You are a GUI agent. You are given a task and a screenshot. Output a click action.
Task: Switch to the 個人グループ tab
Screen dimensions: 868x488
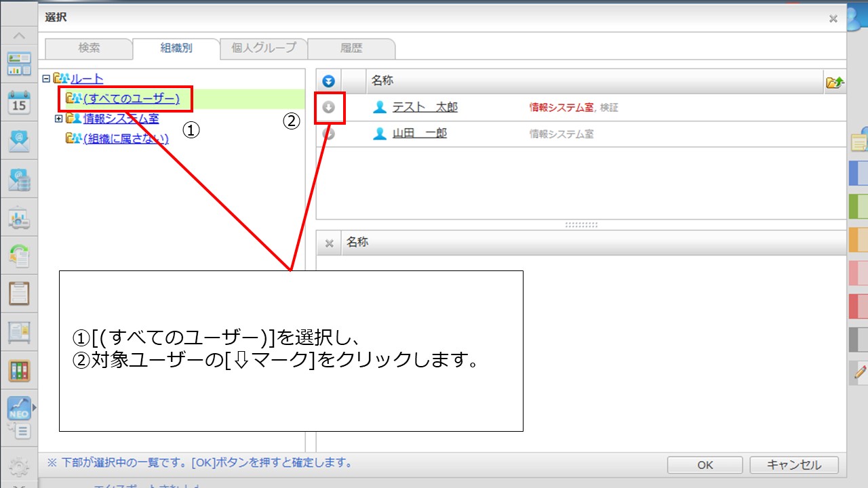[264, 48]
